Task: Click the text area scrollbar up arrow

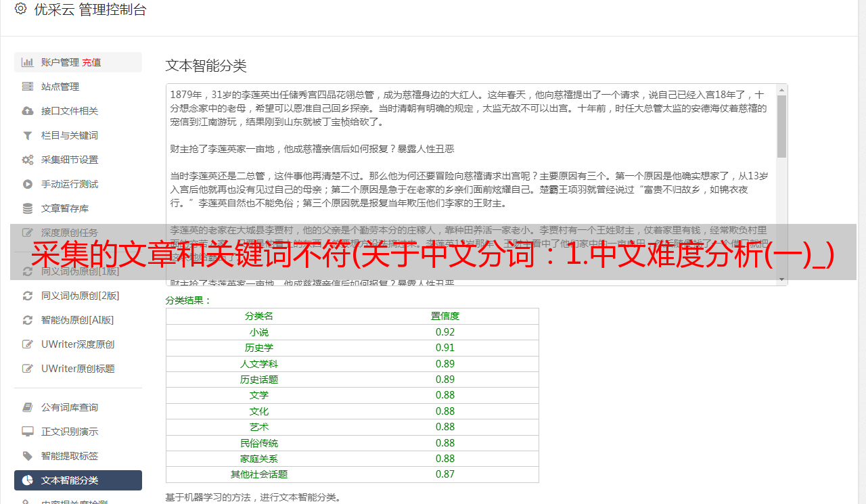Action: click(x=782, y=90)
